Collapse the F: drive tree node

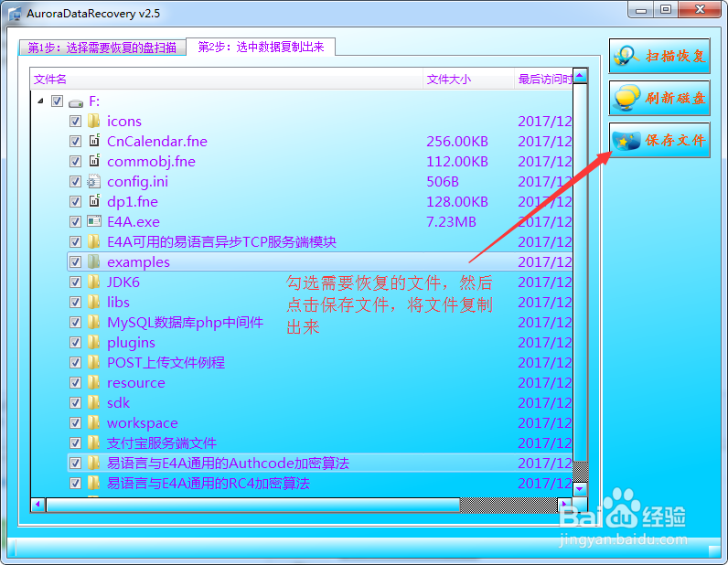[40, 101]
